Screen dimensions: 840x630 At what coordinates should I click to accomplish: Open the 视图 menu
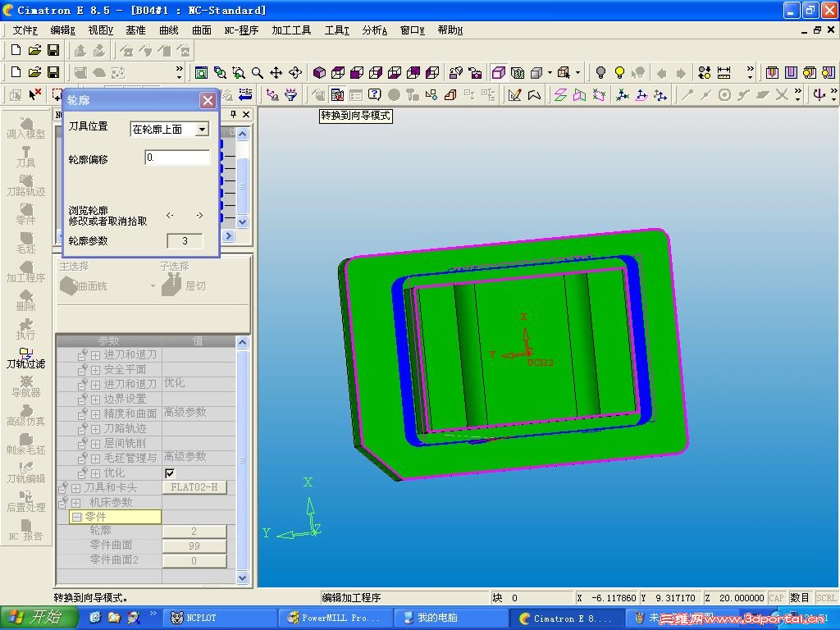pyautogui.click(x=100, y=30)
